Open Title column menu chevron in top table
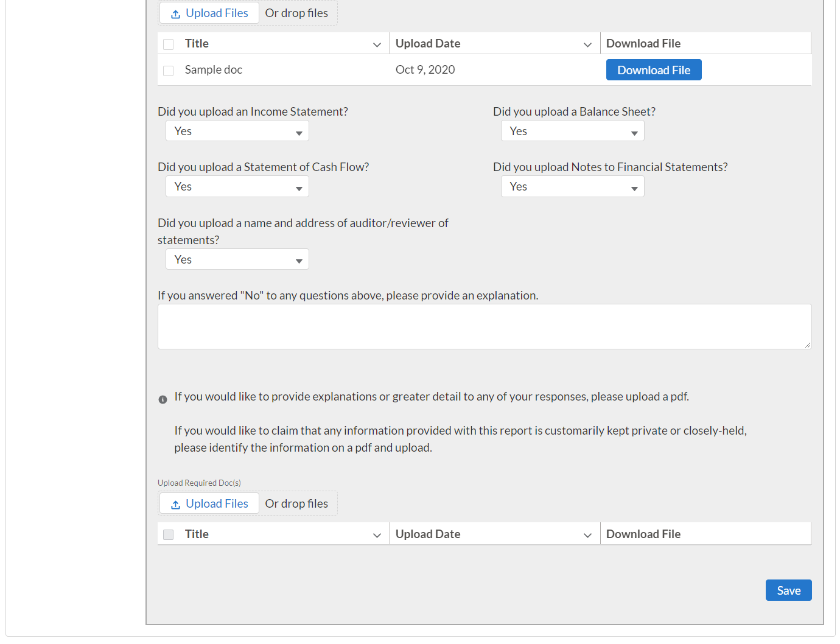This screenshot has width=840, height=644. (x=377, y=44)
